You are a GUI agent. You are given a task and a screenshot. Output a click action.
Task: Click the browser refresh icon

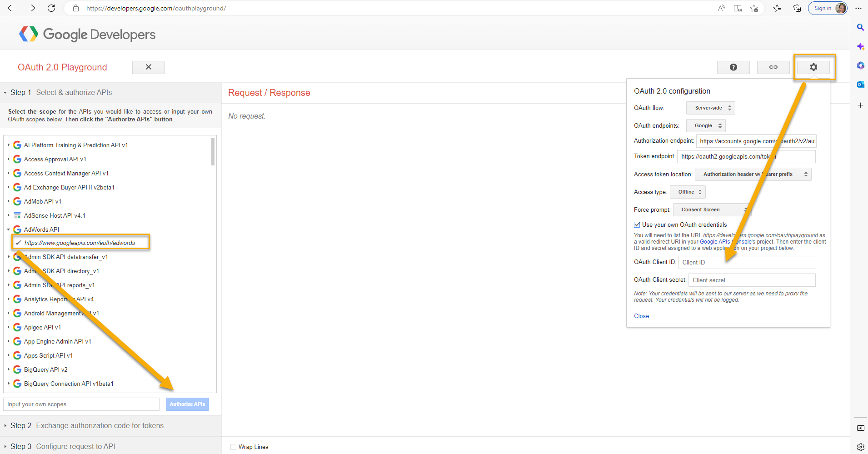[x=51, y=8]
